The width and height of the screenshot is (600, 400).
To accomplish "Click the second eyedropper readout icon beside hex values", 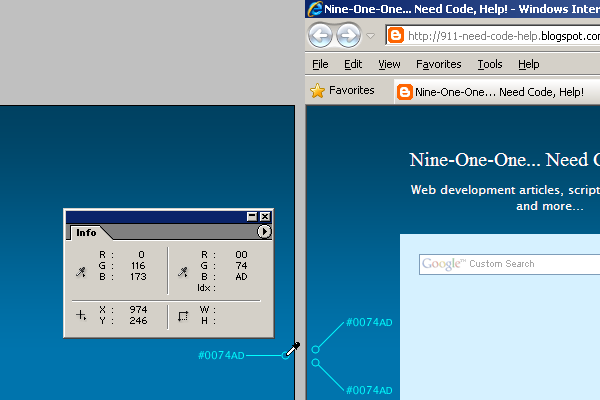I will point(183,272).
